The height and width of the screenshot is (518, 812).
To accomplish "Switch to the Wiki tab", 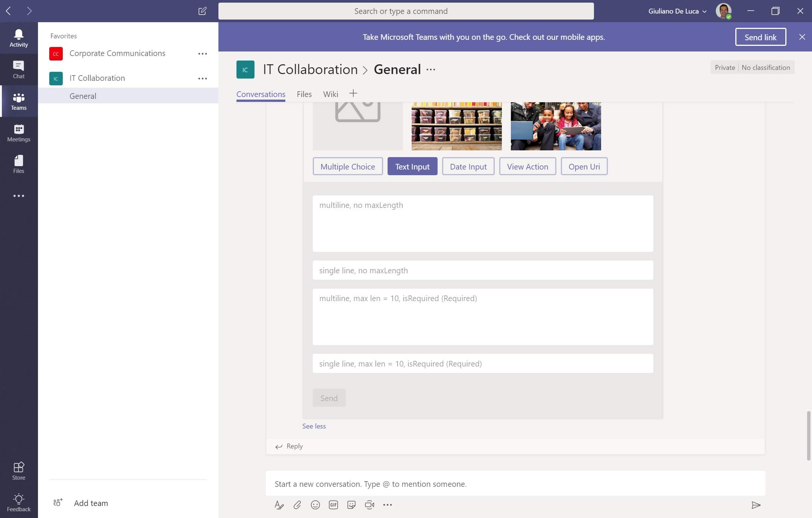I will [x=331, y=94].
